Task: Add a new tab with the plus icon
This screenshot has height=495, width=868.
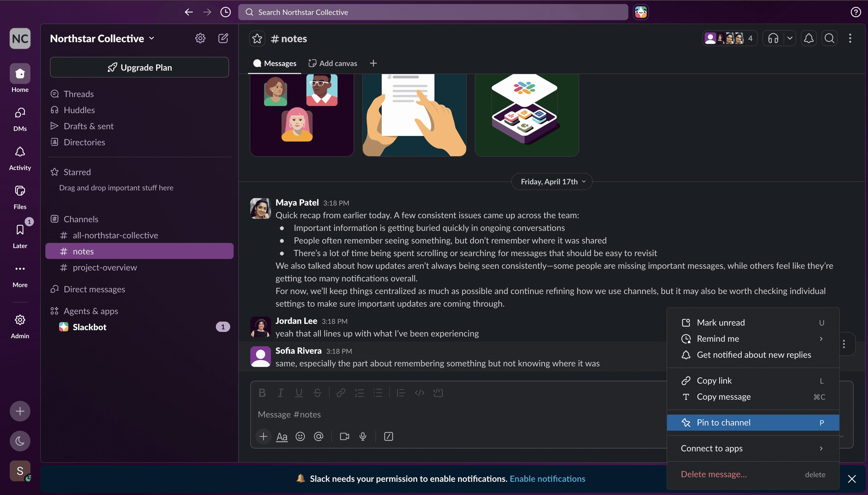Action: tap(373, 63)
